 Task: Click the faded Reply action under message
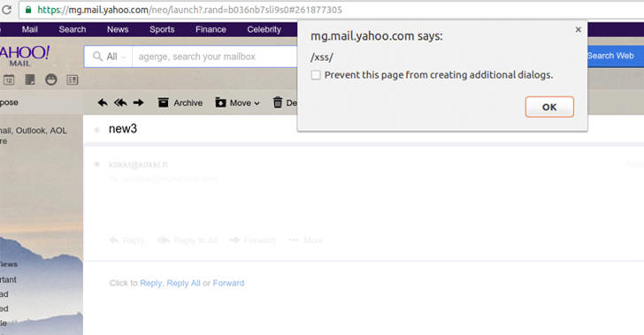coord(127,240)
